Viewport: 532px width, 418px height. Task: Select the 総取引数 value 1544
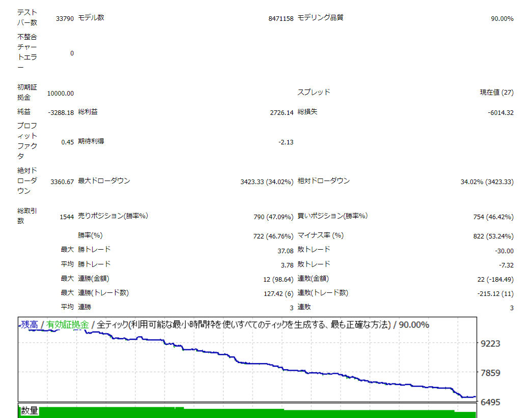point(67,217)
